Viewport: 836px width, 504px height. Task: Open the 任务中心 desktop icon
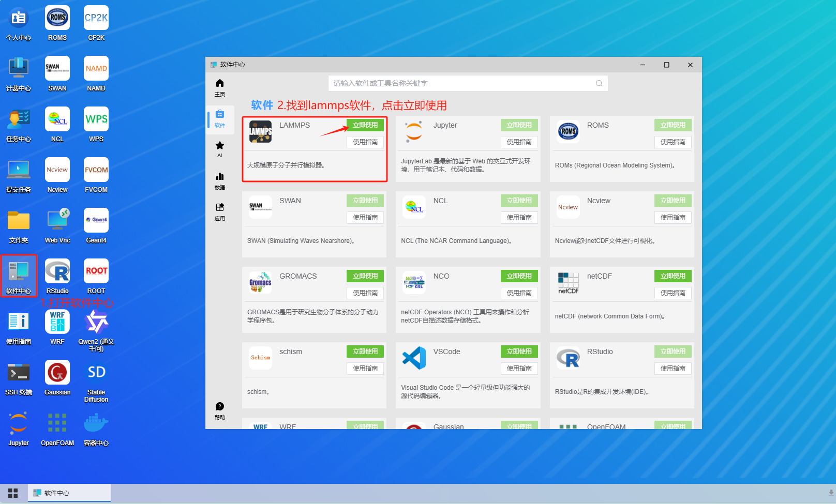pyautogui.click(x=19, y=125)
